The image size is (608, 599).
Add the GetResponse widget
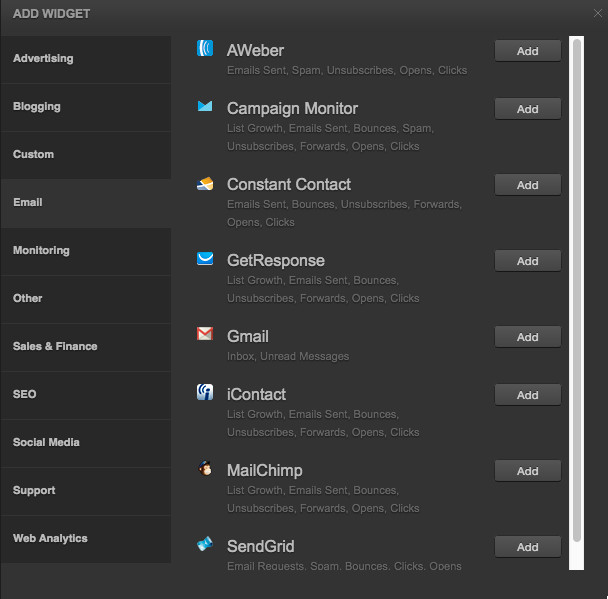(x=527, y=261)
